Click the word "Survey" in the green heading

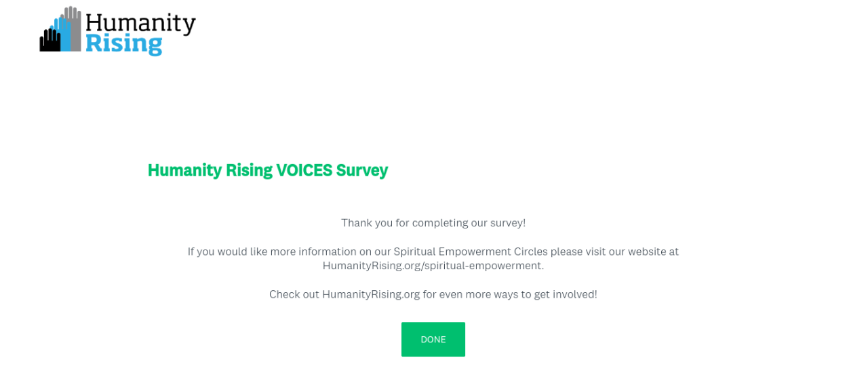[x=362, y=170]
